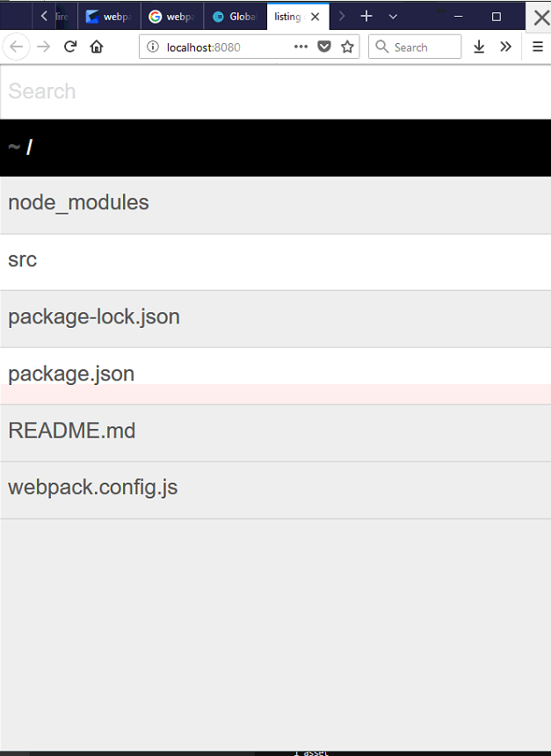Go to the browser home page
Viewport: 551px width, 756px height.
click(97, 47)
